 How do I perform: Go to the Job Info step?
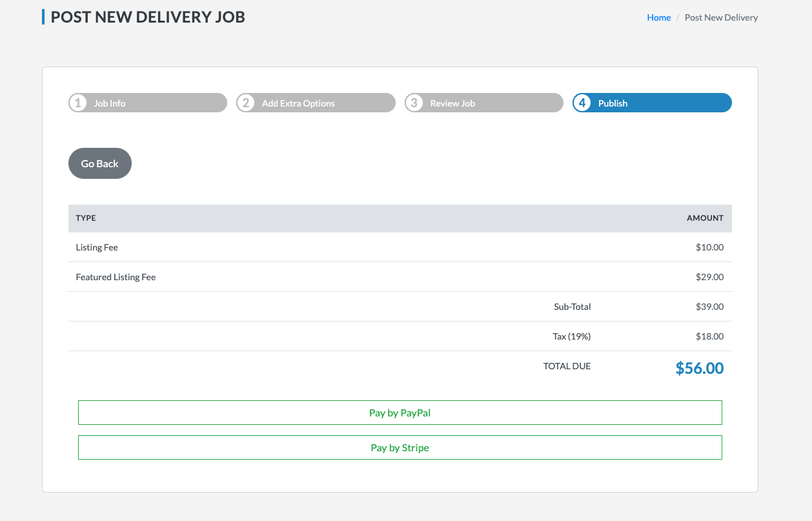click(110, 103)
